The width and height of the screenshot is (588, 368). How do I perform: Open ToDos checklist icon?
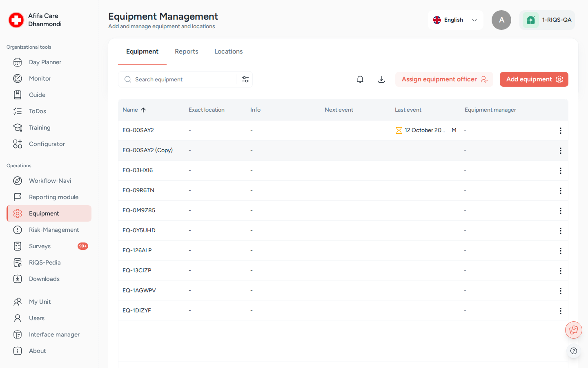coord(18,111)
